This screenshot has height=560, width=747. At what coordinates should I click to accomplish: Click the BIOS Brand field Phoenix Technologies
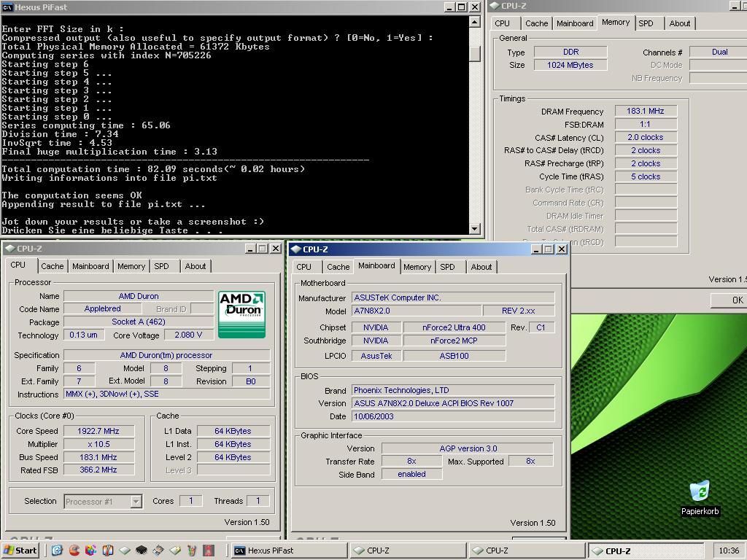pyautogui.click(x=453, y=391)
